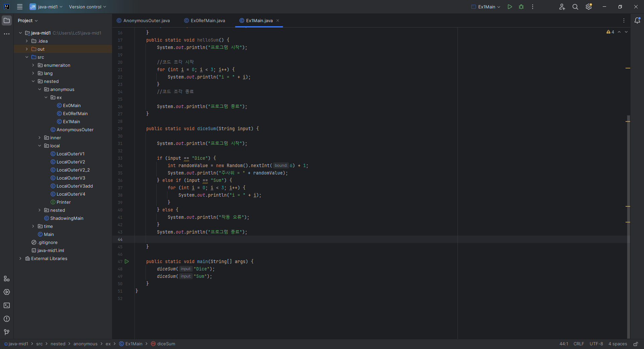Viewport: 644px width, 349px height.
Task: Open the Notifications bell
Action: click(637, 20)
